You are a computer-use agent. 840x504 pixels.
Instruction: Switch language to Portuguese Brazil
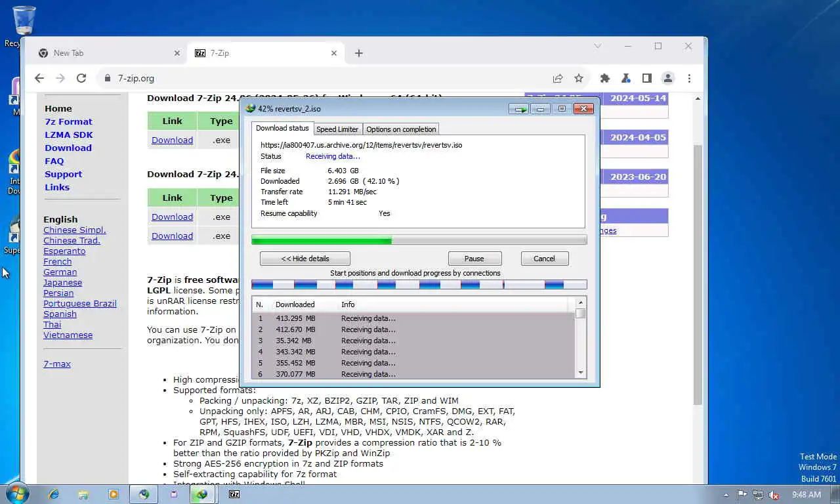tap(80, 303)
